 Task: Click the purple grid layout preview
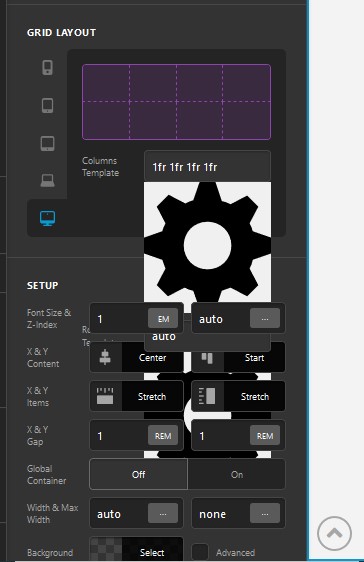point(176,102)
